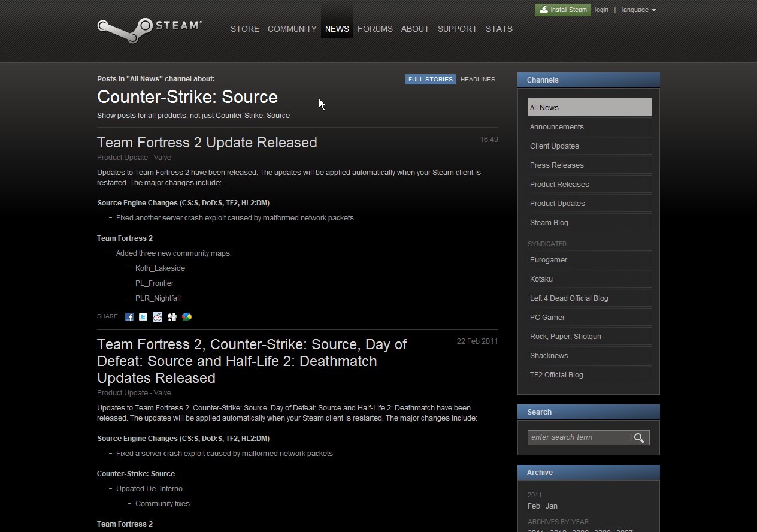Open the Eurogamer syndicated feed
The height and width of the screenshot is (532, 757).
click(590, 260)
